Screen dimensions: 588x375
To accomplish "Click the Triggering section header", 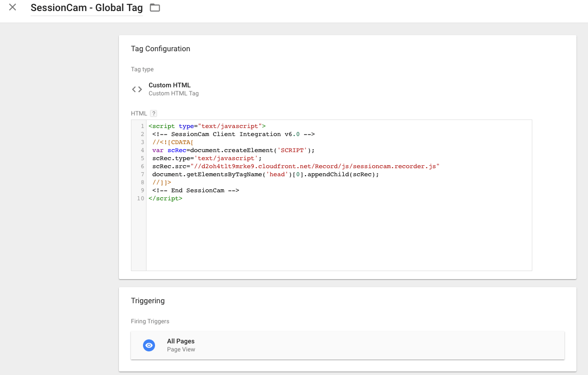I will click(150, 300).
